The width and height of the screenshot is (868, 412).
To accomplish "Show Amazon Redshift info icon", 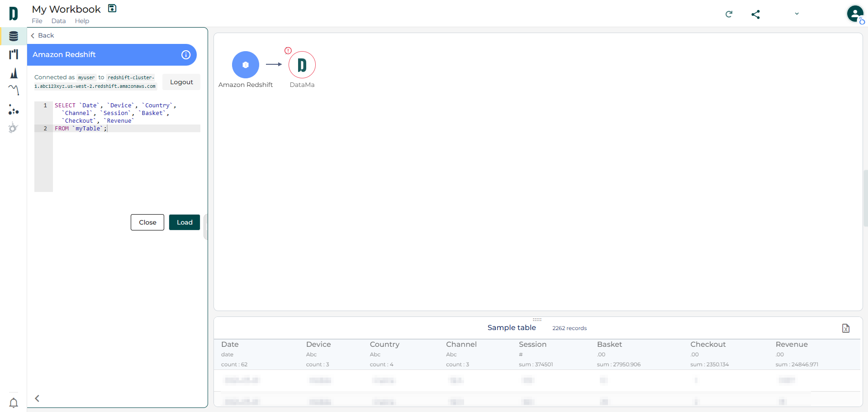I will click(x=186, y=55).
